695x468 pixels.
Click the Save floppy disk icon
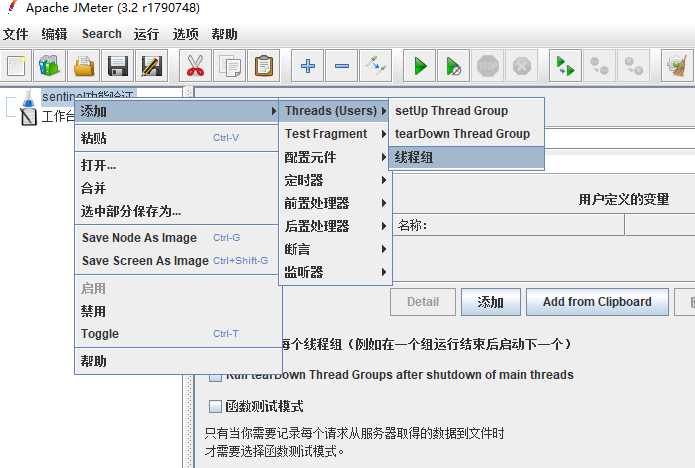117,66
